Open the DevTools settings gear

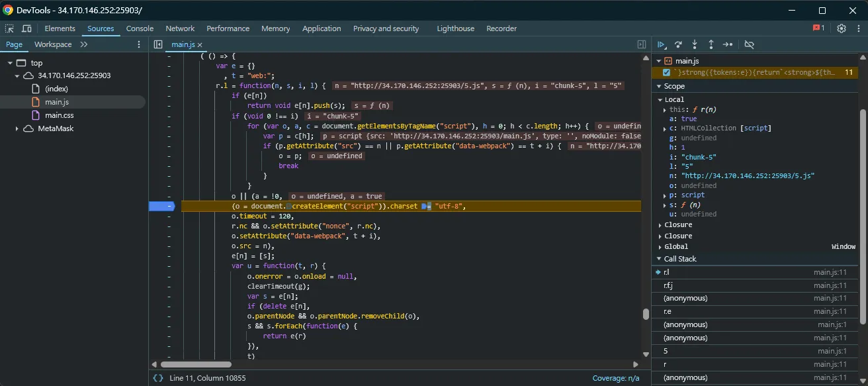(x=842, y=28)
